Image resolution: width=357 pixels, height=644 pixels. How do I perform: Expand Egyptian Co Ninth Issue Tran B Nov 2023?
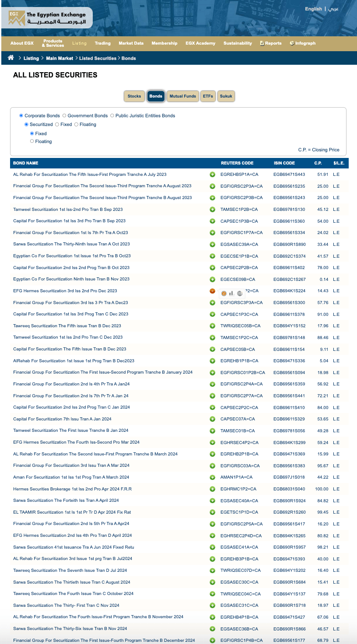point(212,279)
